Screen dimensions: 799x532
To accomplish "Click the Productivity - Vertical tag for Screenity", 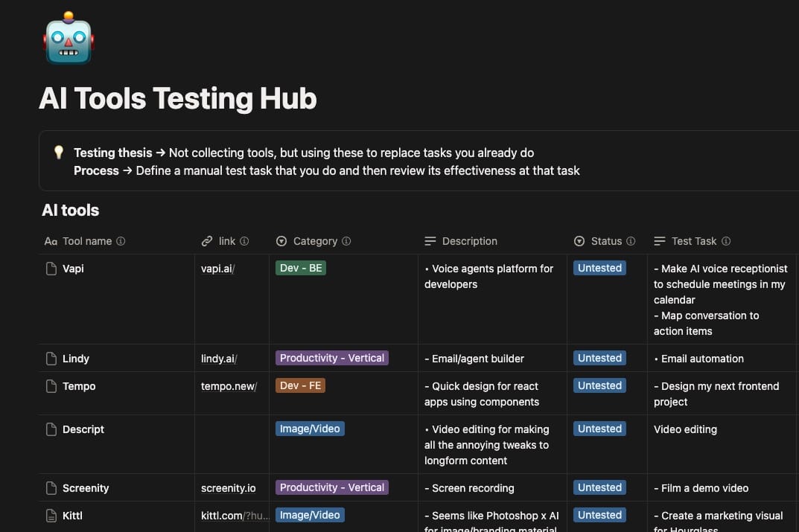I will pyautogui.click(x=332, y=487).
